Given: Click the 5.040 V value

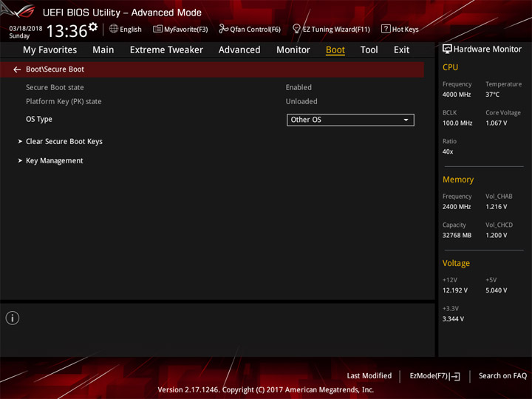Looking at the screenshot, I should [x=496, y=290].
